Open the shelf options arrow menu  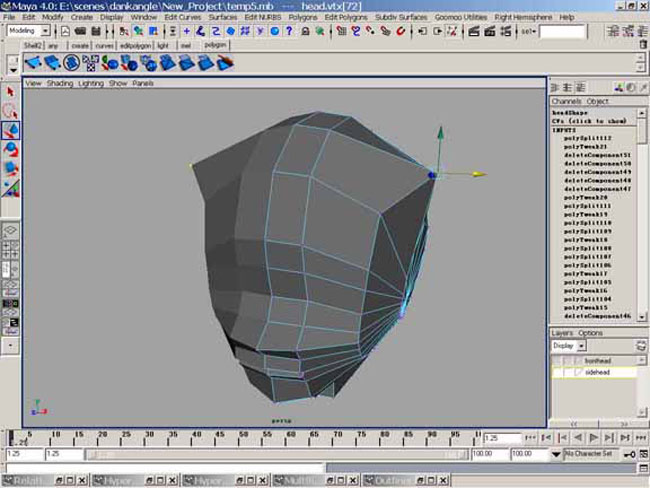pos(13,70)
